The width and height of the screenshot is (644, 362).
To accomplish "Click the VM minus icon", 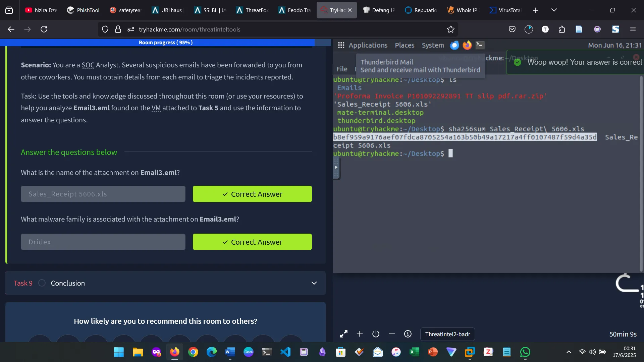I will pyautogui.click(x=392, y=334).
